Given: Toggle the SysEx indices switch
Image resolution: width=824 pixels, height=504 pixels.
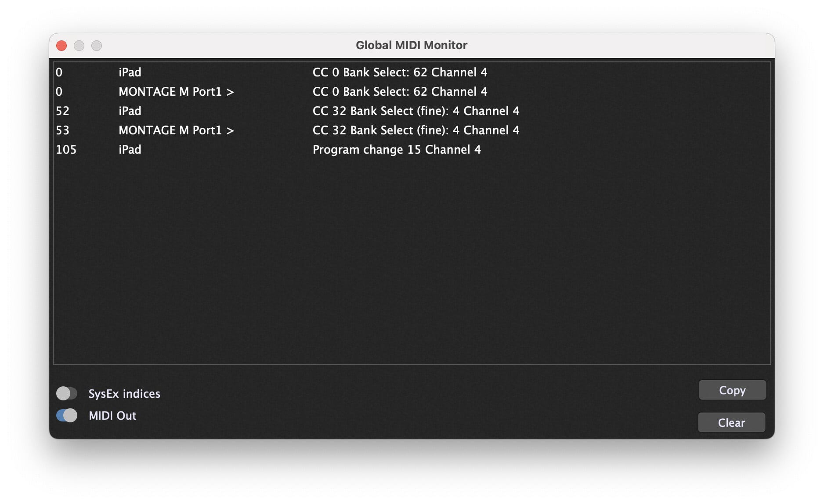Looking at the screenshot, I should (x=67, y=393).
